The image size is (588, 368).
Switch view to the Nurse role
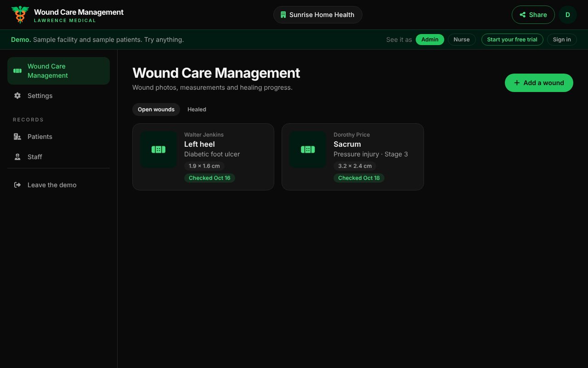point(462,40)
